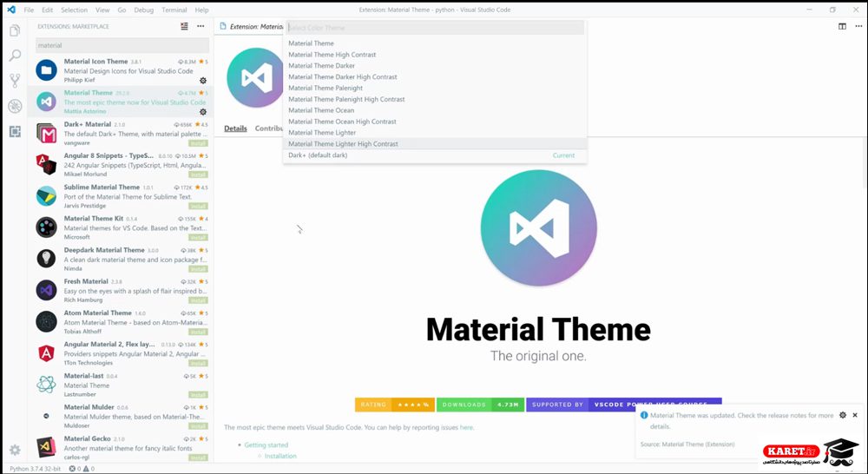868x474 pixels.
Task: Click Fresh Material extension icon
Action: click(x=47, y=290)
